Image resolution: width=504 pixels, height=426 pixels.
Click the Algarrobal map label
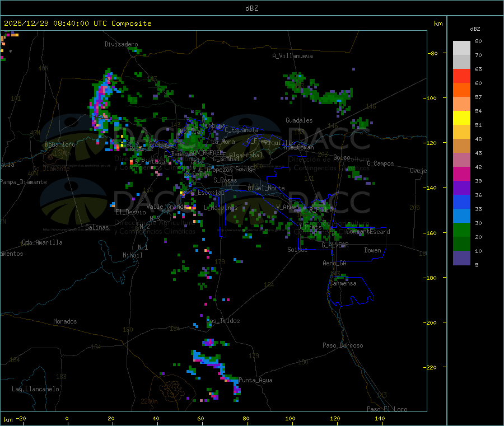pyautogui.click(x=246, y=155)
